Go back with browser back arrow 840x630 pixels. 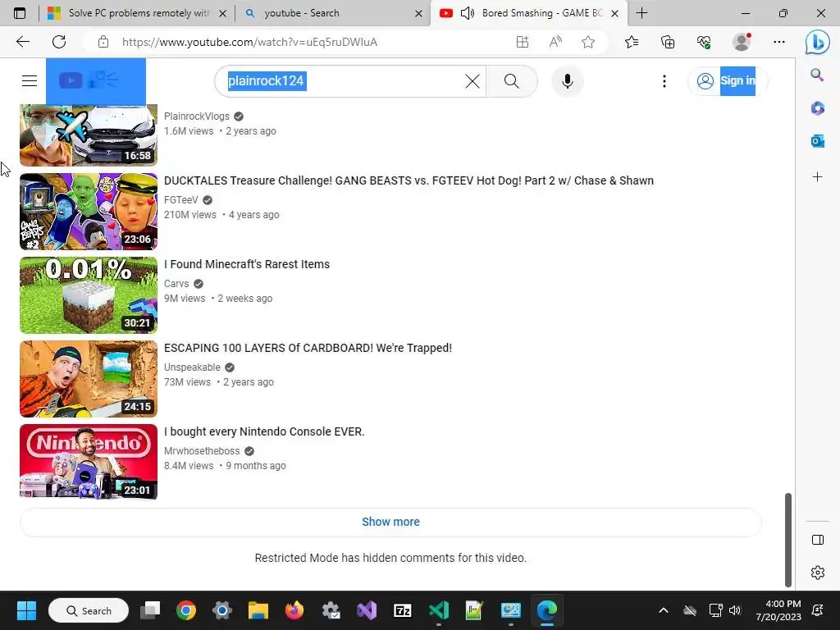coord(22,42)
